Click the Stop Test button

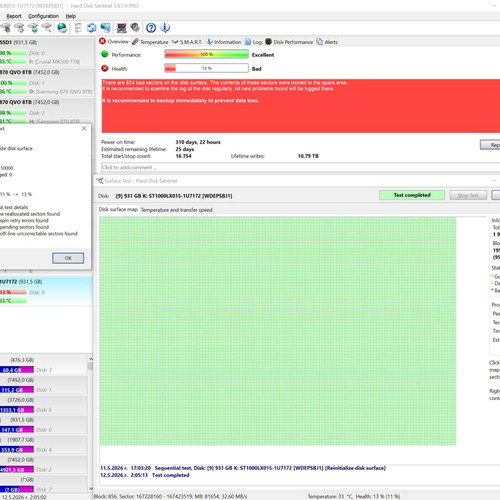[468, 195]
